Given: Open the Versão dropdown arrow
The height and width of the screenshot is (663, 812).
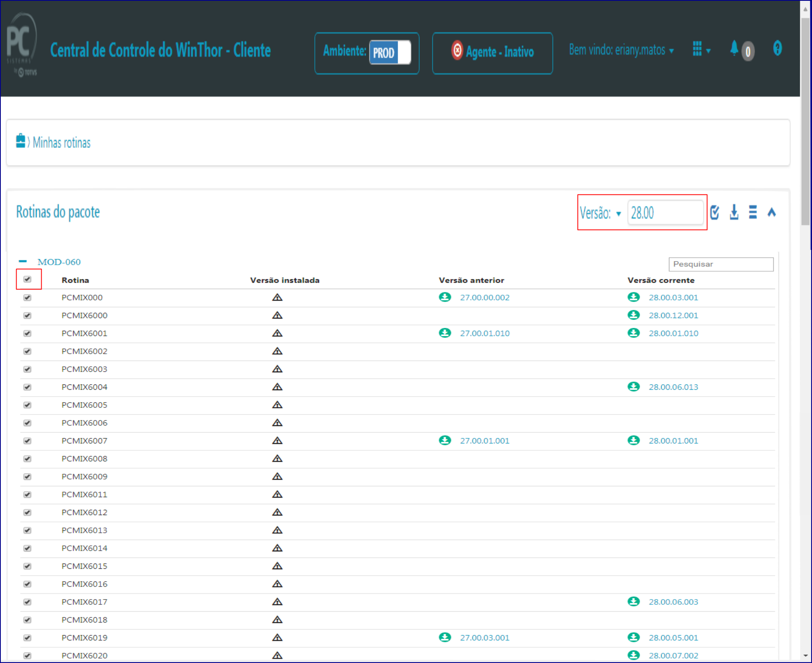Looking at the screenshot, I should click(x=618, y=213).
